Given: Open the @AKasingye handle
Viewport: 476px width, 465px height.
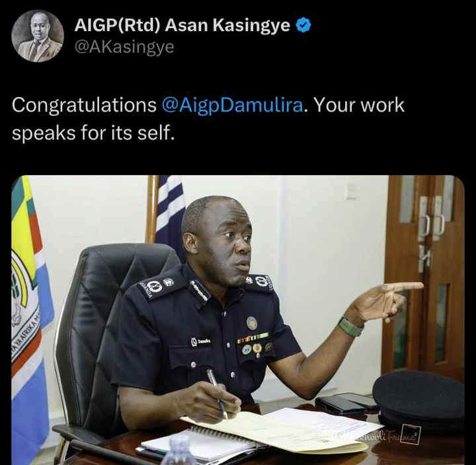Looking at the screenshot, I should pos(124,47).
